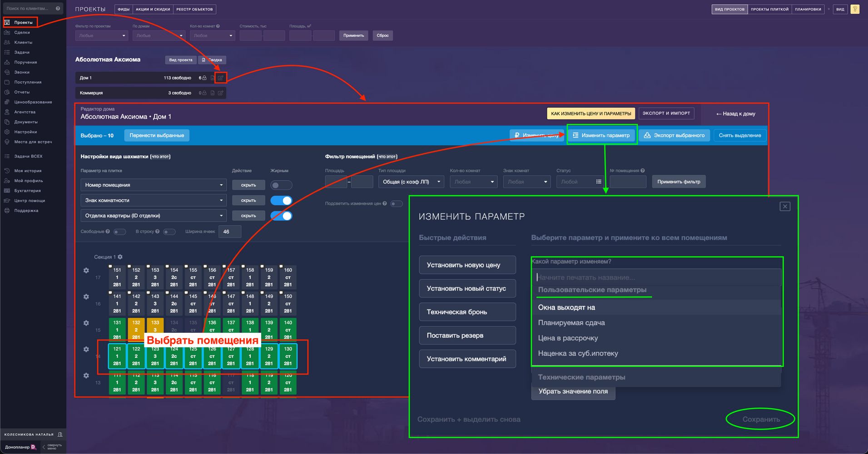This screenshot has width=868, height=454.
Task: Close the Изменить параметр dialog
Action: point(785,207)
